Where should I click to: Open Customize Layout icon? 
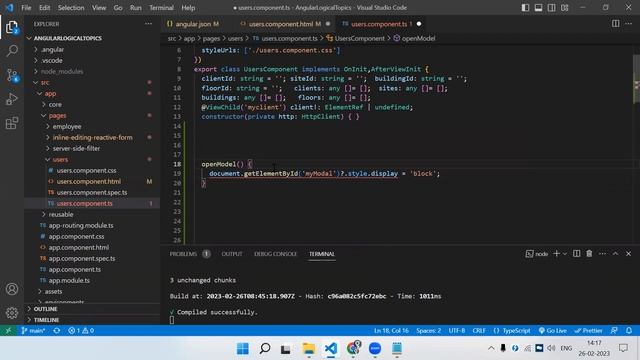(564, 8)
